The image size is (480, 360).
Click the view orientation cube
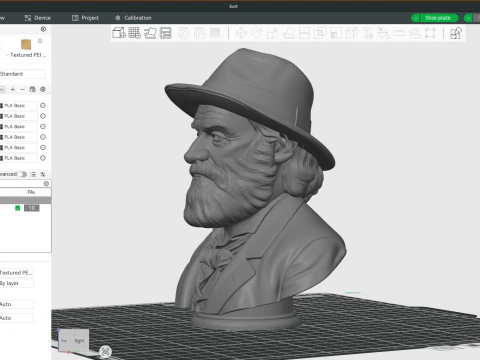pyautogui.click(x=73, y=340)
